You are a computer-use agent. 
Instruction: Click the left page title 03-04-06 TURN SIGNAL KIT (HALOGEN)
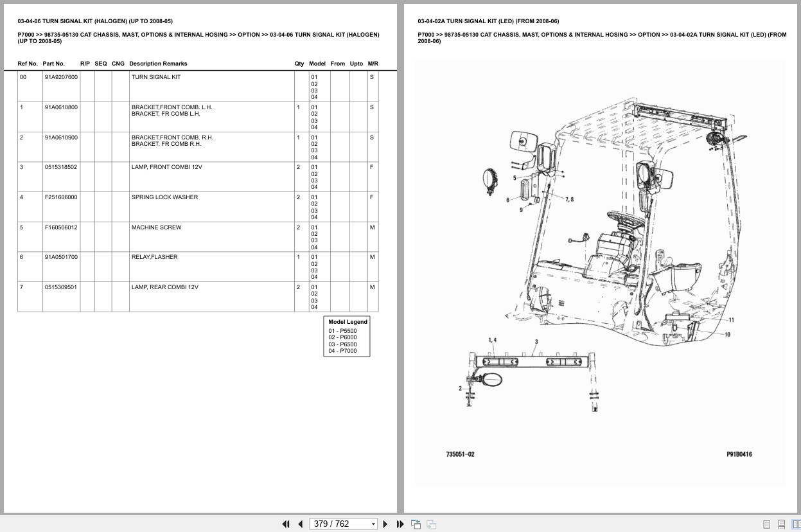click(95, 21)
